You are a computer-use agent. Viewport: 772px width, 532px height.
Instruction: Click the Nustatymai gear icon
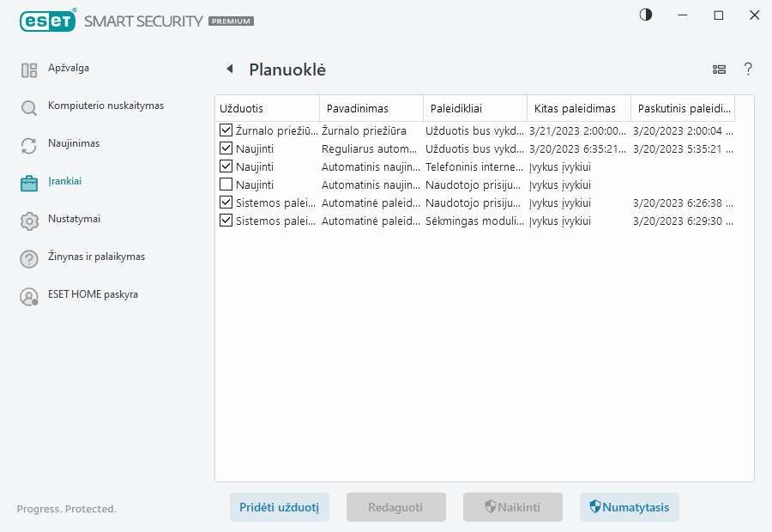[x=28, y=219]
